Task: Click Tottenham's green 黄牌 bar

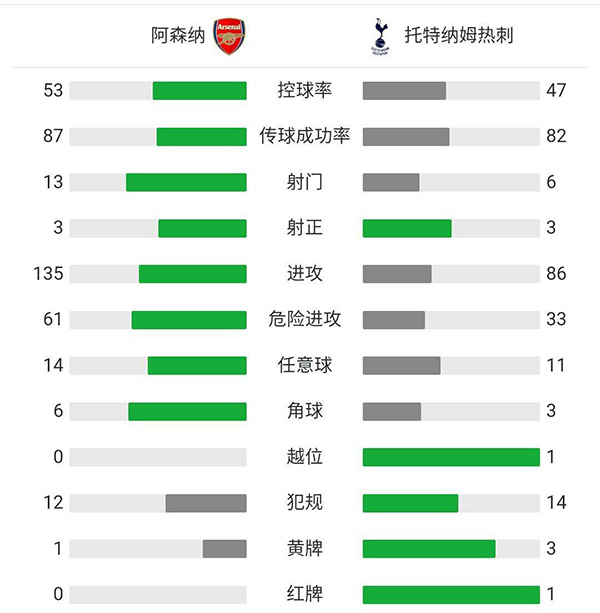Action: pos(429,548)
